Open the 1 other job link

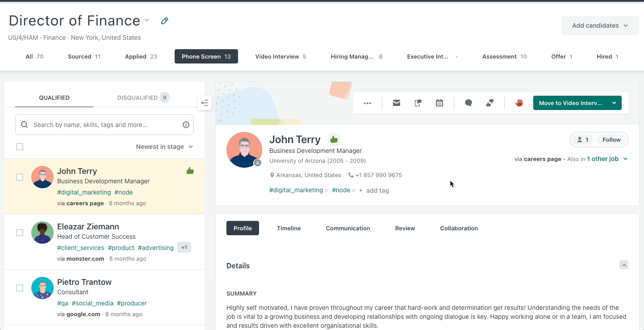point(603,159)
